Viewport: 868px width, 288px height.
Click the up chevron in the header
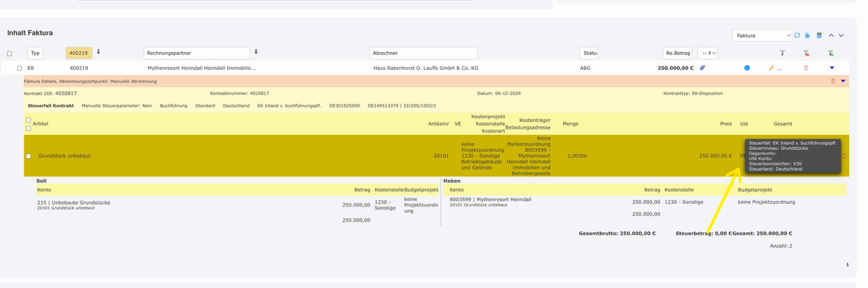tap(831, 36)
